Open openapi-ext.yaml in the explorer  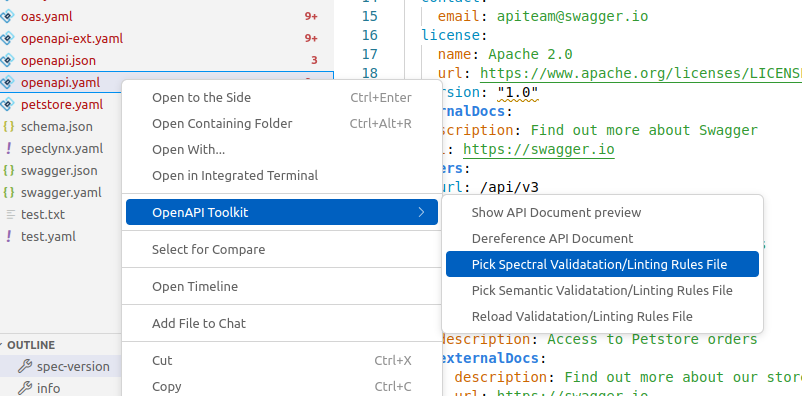tap(72, 39)
